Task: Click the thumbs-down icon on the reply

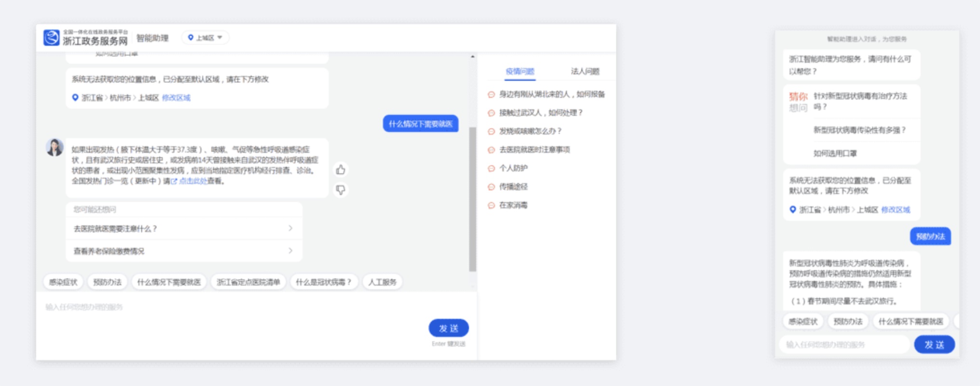Action: 341,190
